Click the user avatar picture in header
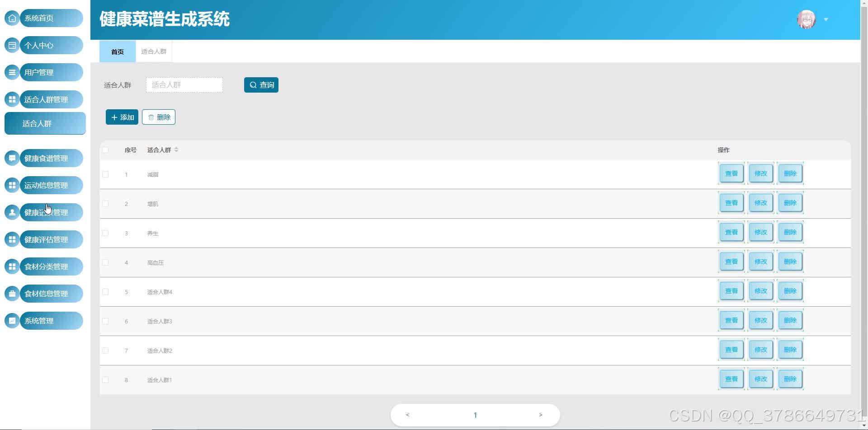This screenshot has height=430, width=868. click(806, 19)
